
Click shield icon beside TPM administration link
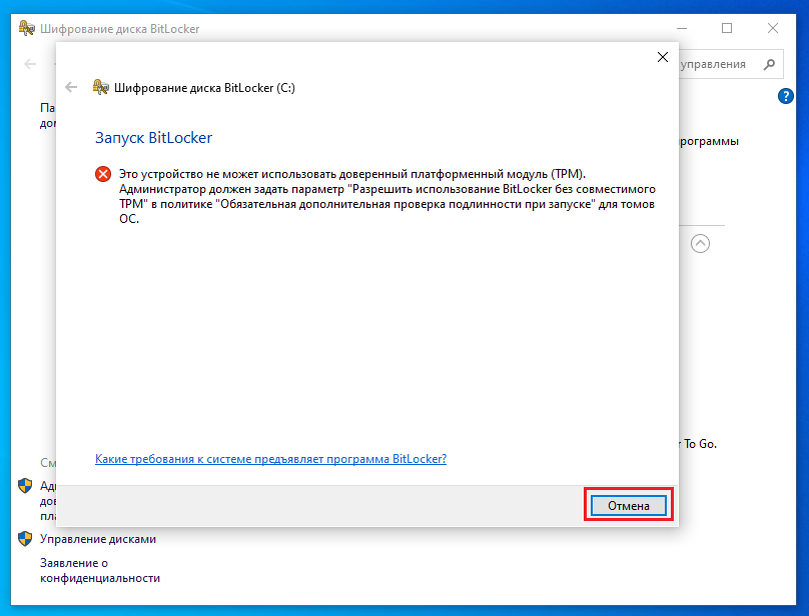coord(25,485)
